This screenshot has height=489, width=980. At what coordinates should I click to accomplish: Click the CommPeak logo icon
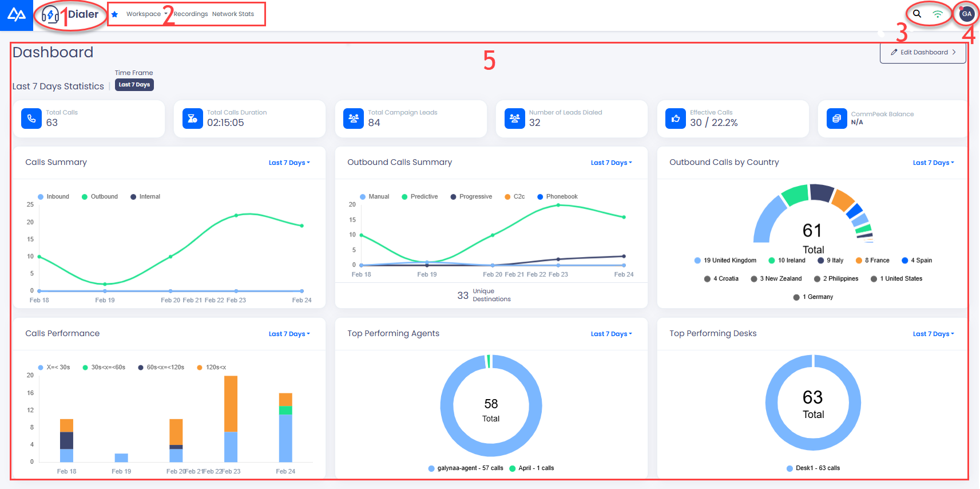(x=17, y=15)
